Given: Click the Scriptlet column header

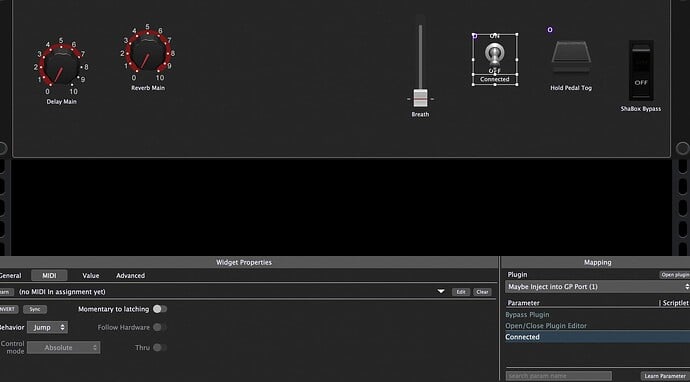Looking at the screenshot, I should point(675,303).
